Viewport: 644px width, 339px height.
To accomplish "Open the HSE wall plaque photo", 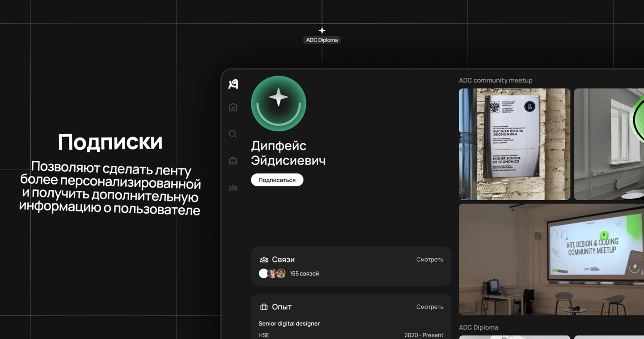I will pyautogui.click(x=514, y=144).
